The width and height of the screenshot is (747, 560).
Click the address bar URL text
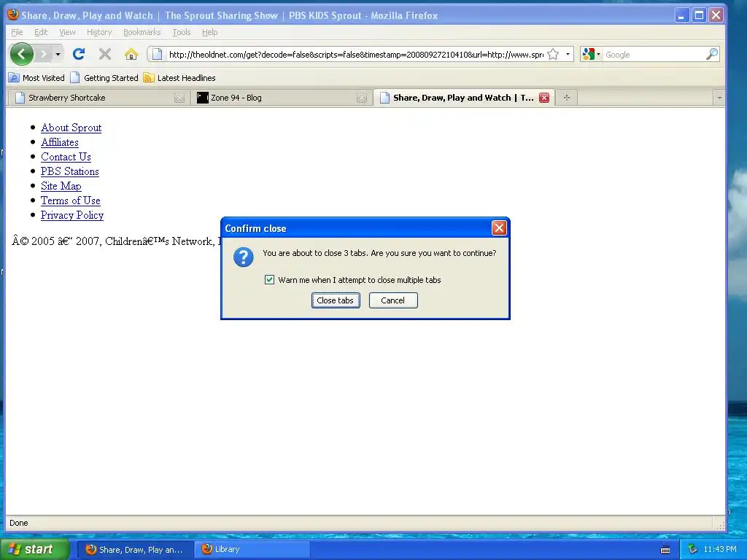356,54
